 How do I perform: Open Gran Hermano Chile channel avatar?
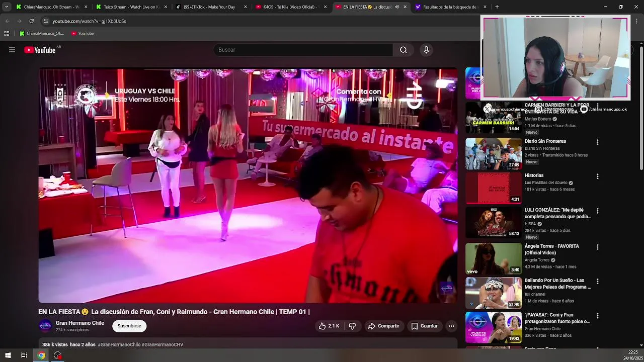[45, 326]
